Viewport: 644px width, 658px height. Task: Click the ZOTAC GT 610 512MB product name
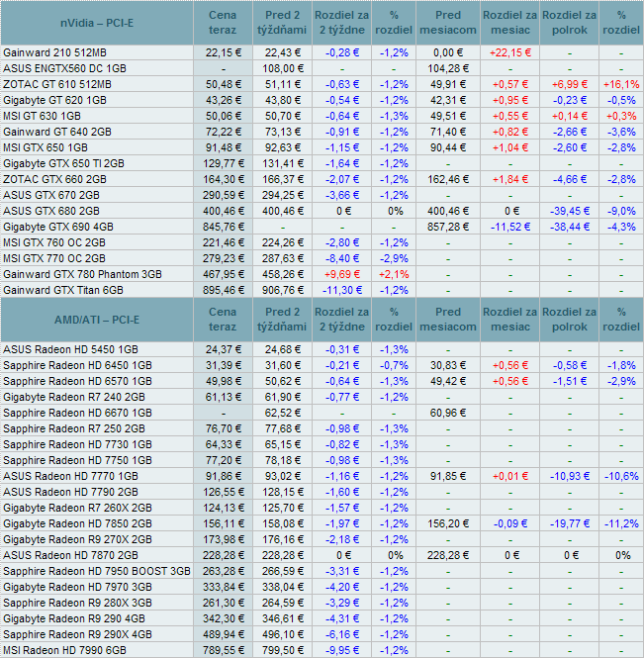pos(57,84)
